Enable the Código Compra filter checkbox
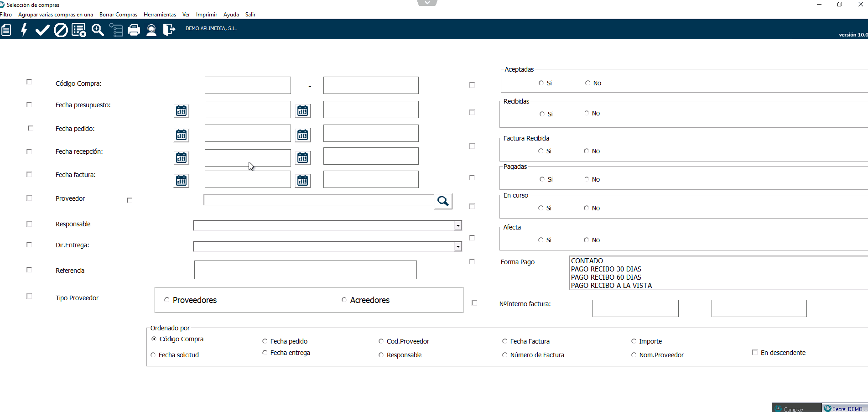 click(x=29, y=82)
